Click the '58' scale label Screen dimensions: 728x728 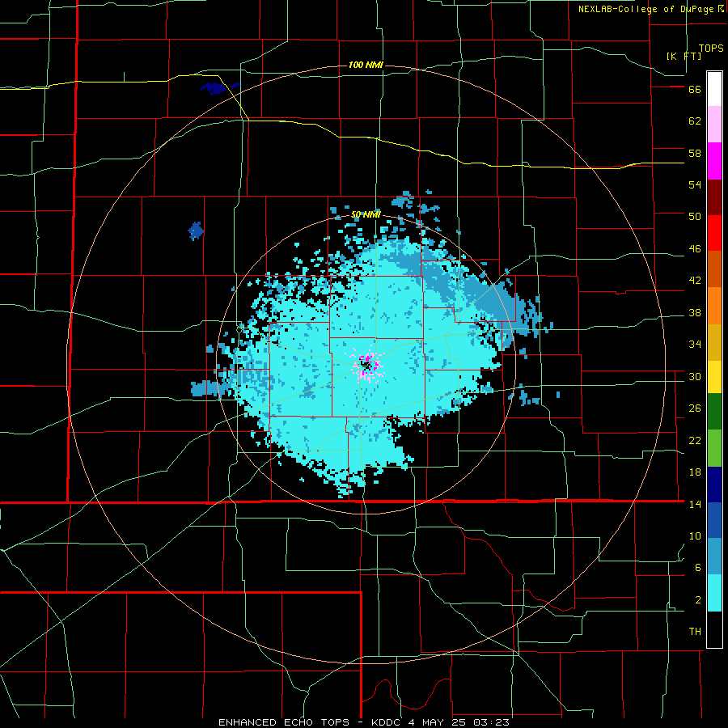695,153
